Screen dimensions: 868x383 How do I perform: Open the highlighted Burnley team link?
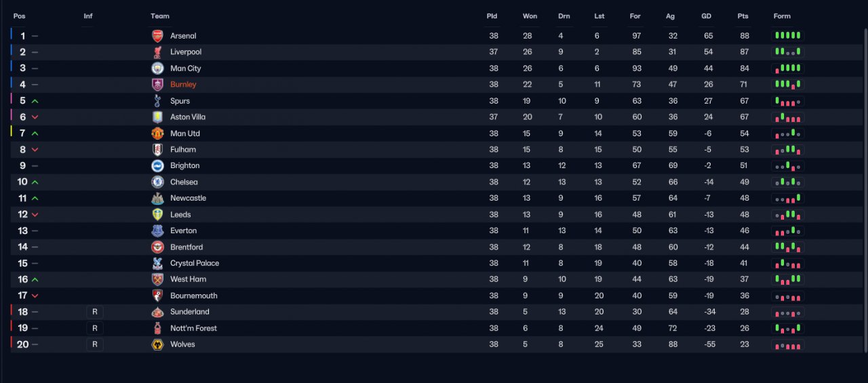[x=183, y=85]
